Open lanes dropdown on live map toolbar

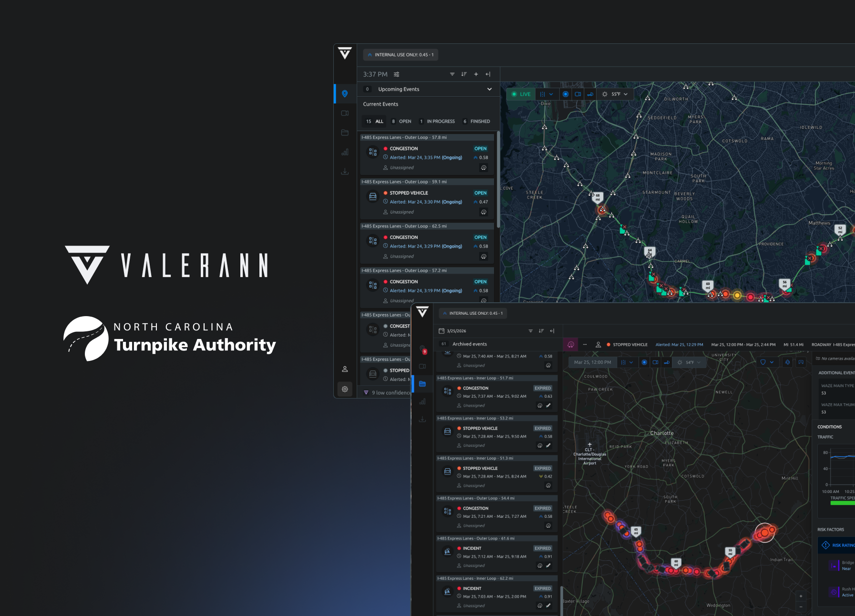click(546, 94)
